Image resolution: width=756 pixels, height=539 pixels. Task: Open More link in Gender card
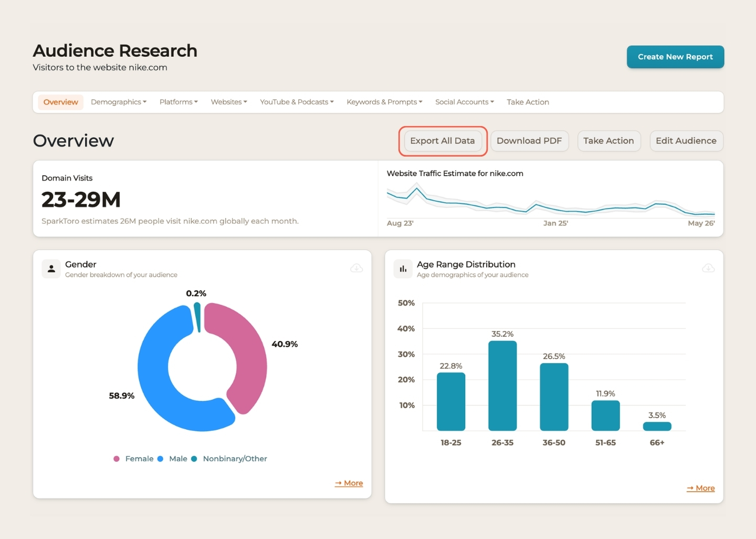349,483
